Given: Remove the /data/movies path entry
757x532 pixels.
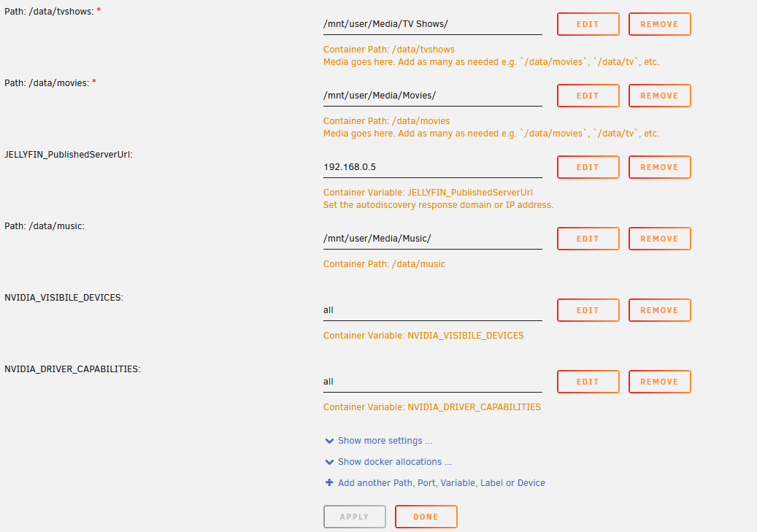Looking at the screenshot, I should 659,96.
